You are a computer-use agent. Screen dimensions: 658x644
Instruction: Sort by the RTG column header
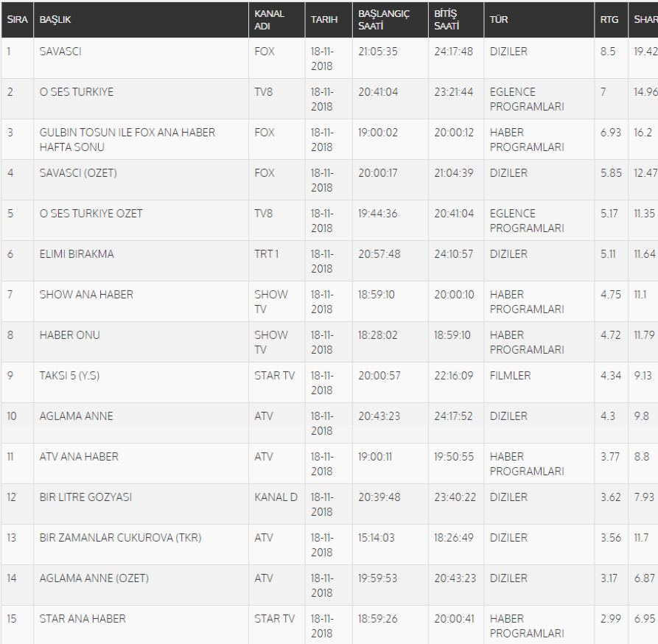pos(609,20)
